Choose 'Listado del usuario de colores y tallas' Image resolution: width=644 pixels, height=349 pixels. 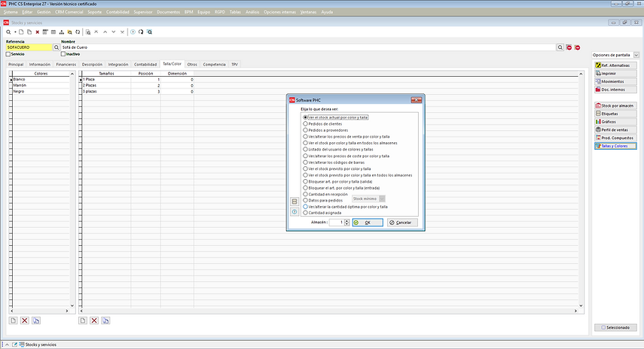pos(305,149)
